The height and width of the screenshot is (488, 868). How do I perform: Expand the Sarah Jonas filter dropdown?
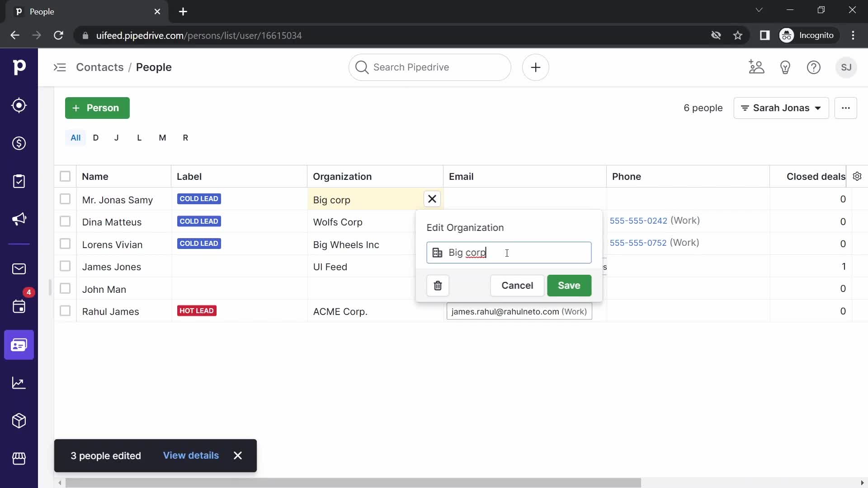pos(781,108)
